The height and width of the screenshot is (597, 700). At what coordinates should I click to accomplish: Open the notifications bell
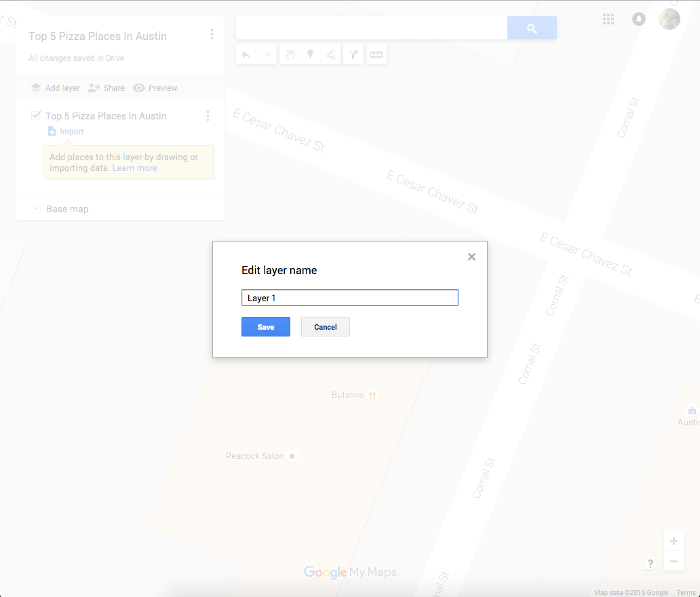[639, 19]
